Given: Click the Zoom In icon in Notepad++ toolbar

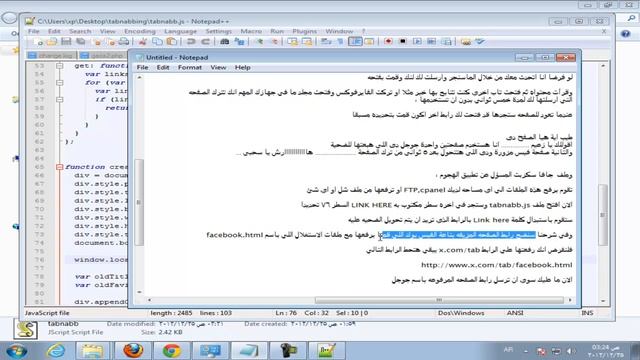Looking at the screenshot, I should click(x=259, y=42).
